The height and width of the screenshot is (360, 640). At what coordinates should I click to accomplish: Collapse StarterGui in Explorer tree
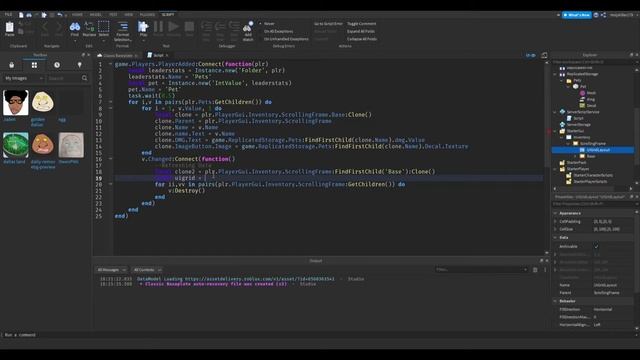pos(555,131)
